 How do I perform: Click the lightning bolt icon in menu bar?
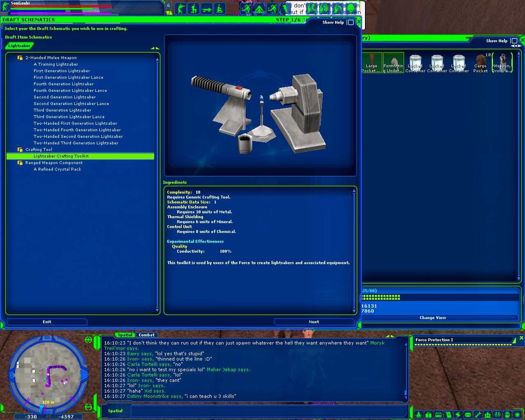[x=458, y=414]
